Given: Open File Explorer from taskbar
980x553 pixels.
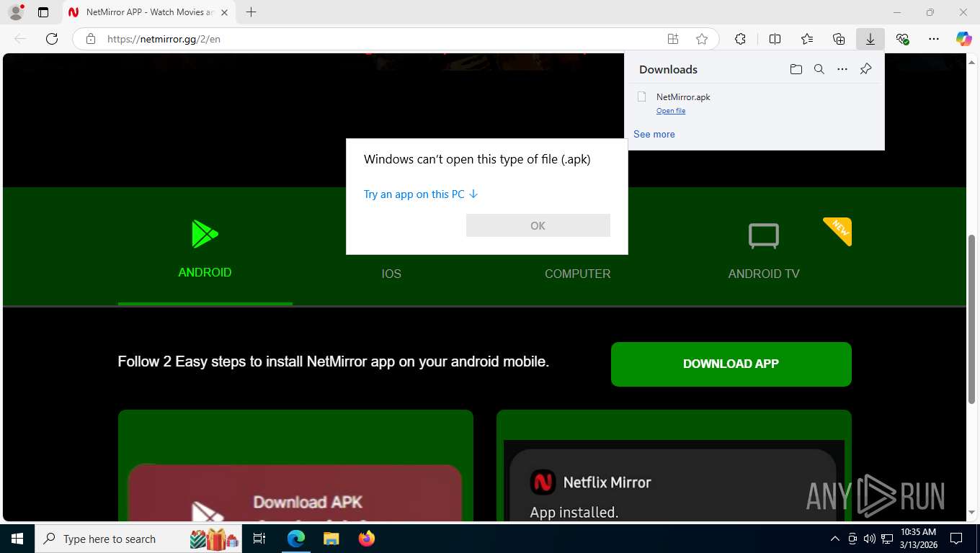Looking at the screenshot, I should 331,539.
